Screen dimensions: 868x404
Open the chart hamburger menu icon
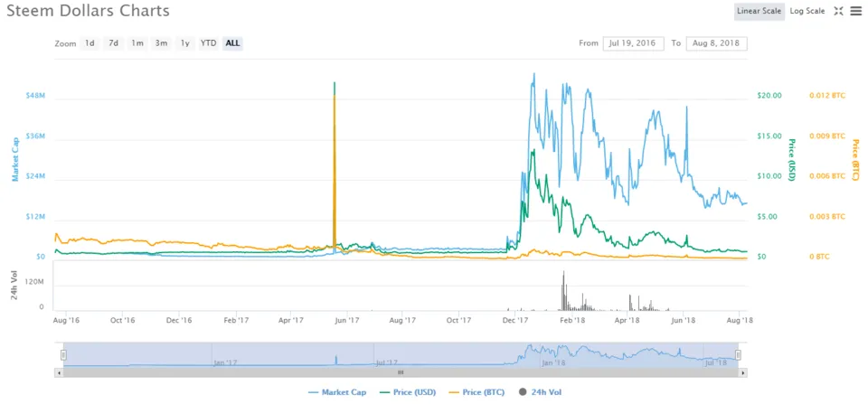[856, 11]
